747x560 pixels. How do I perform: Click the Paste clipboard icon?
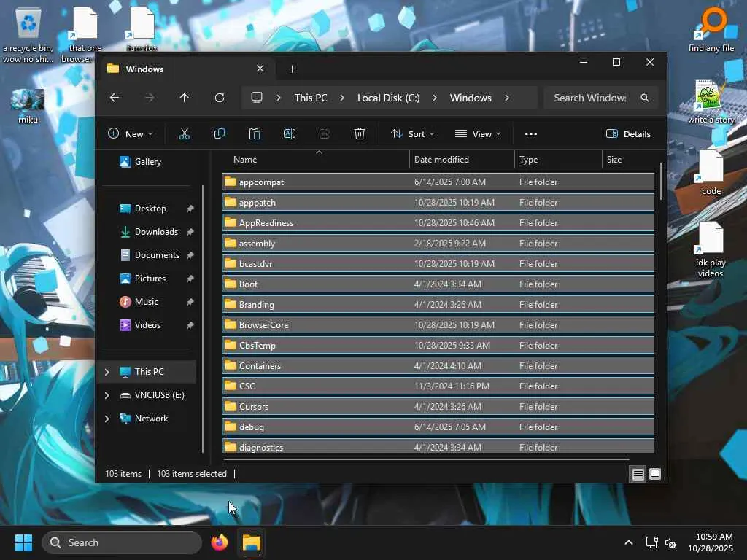pyautogui.click(x=255, y=134)
